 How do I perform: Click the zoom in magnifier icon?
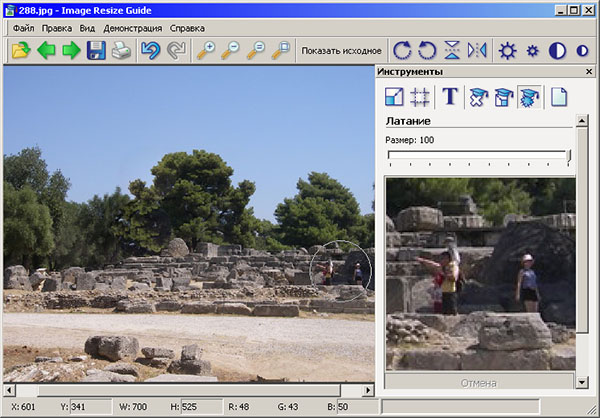pos(206,50)
